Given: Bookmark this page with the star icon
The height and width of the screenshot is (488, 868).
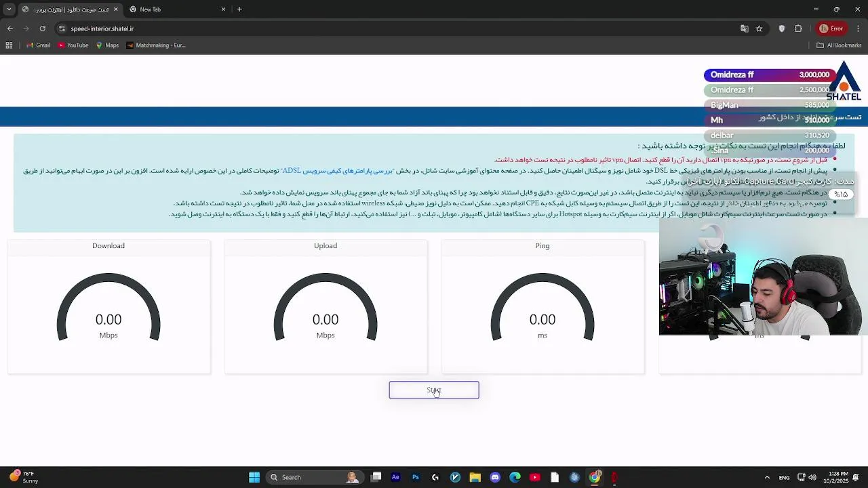Looking at the screenshot, I should [759, 28].
